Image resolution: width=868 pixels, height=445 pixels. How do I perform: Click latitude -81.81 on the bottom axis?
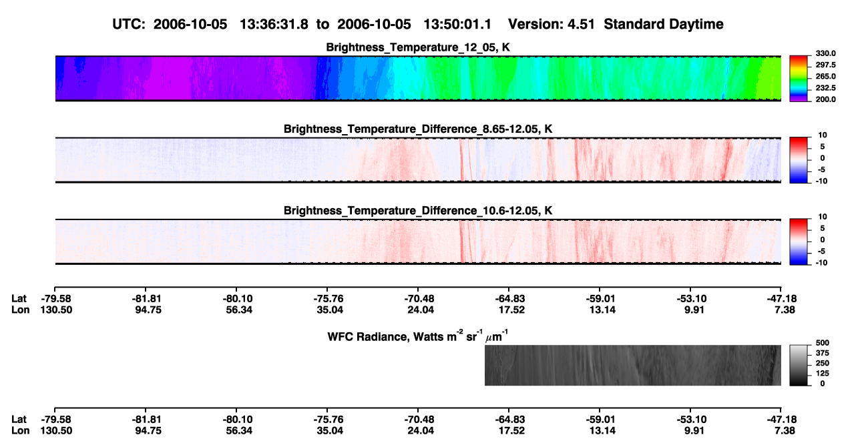(146, 419)
